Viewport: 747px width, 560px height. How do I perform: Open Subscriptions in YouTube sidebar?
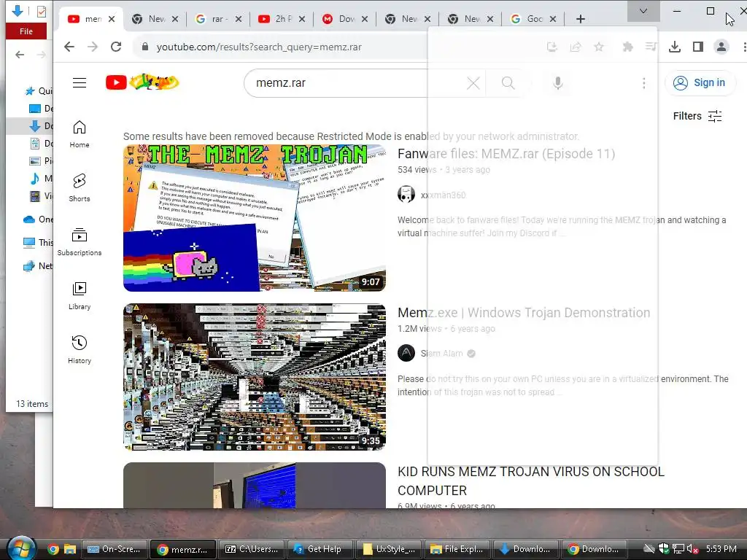(x=80, y=242)
